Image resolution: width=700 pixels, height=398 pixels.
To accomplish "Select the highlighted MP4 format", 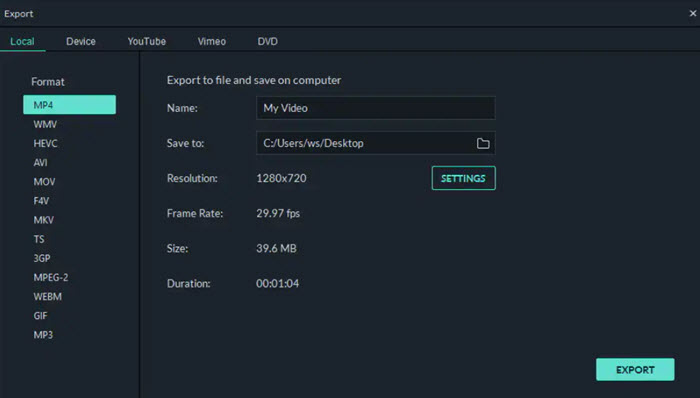I will 69,104.
